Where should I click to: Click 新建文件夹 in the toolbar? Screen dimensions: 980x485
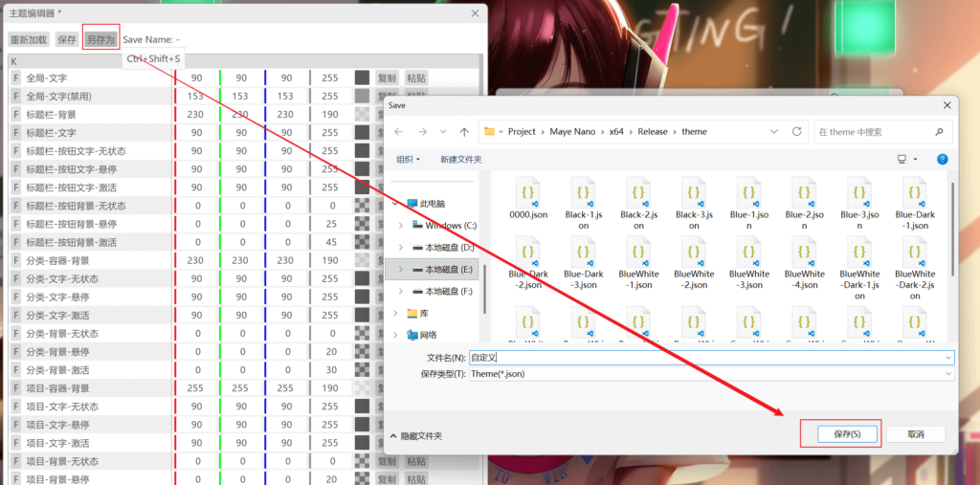(461, 160)
